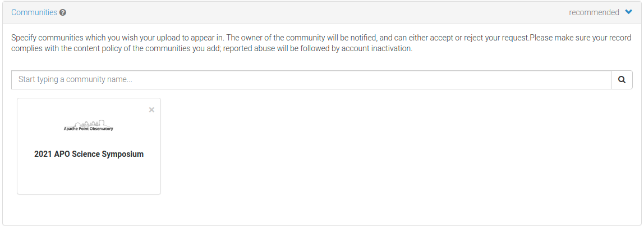Click the observatory skyline drawing in logo

[89, 123]
